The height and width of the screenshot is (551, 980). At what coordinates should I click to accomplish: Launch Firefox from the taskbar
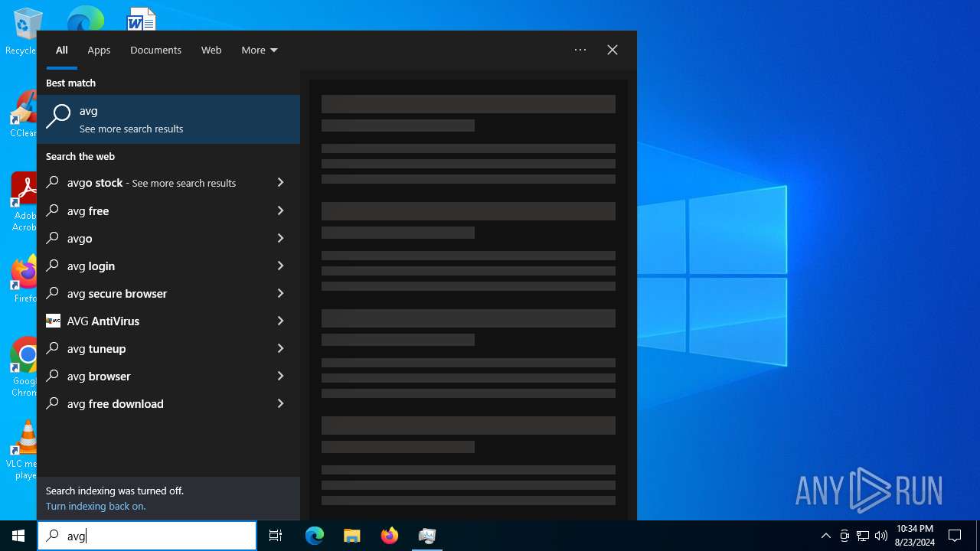(x=390, y=536)
